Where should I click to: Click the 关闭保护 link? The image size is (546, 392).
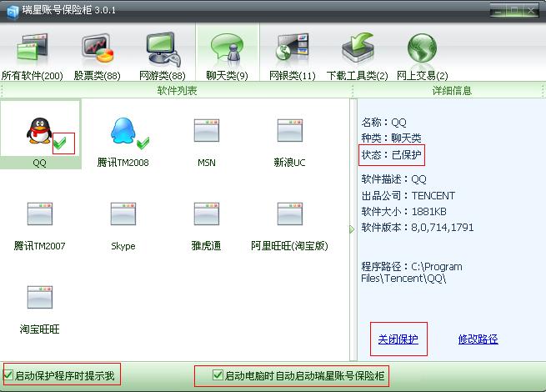pos(398,339)
